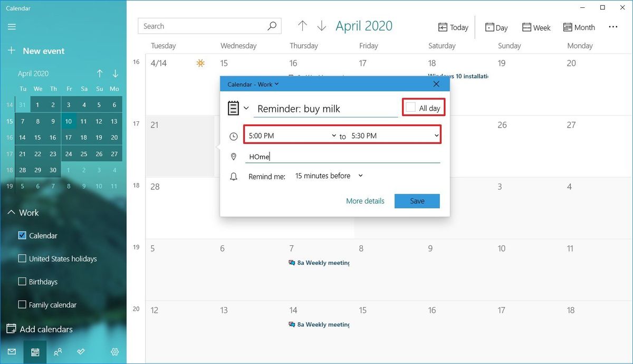Click the clock icon beside the event times
Image resolution: width=633 pixels, height=364 pixels.
233,136
